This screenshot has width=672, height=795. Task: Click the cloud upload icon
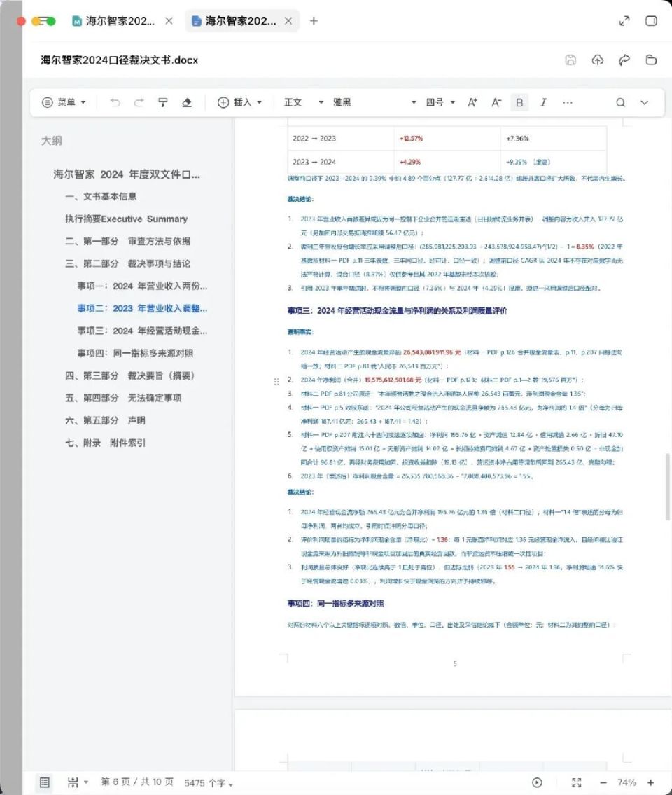(598, 60)
